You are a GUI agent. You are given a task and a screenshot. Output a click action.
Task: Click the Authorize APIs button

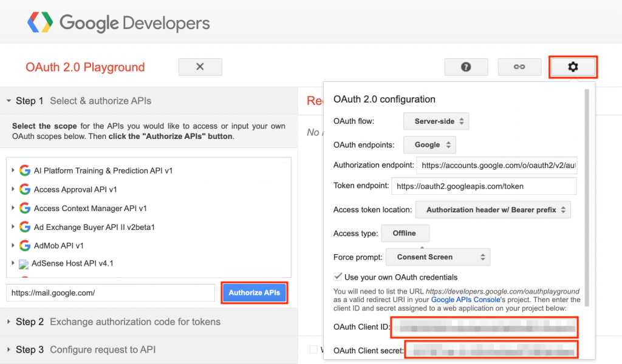pyautogui.click(x=255, y=292)
